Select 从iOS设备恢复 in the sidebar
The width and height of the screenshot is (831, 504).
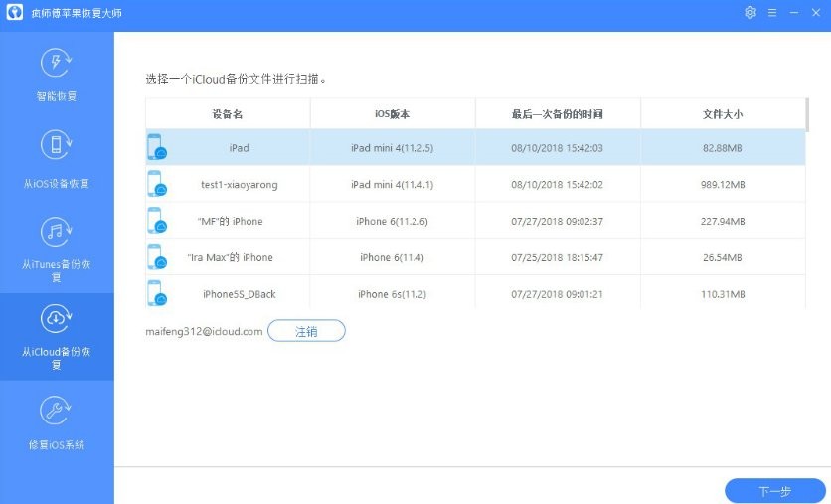tap(56, 159)
